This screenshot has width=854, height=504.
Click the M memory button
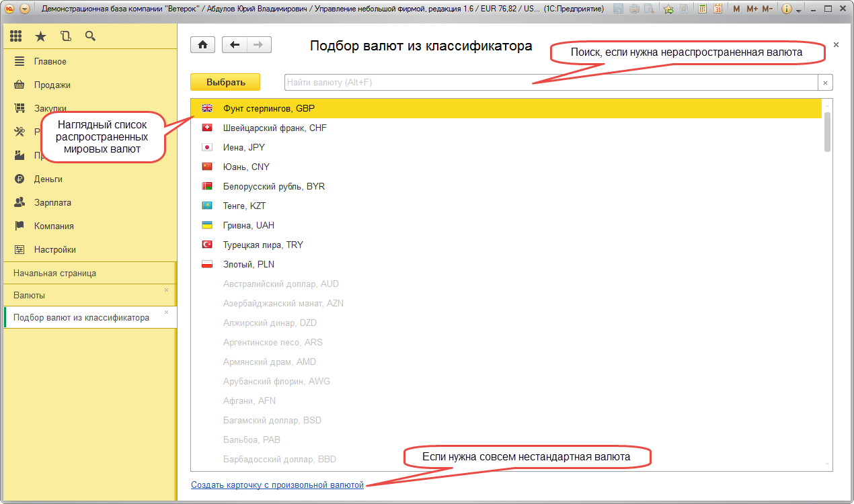736,9
